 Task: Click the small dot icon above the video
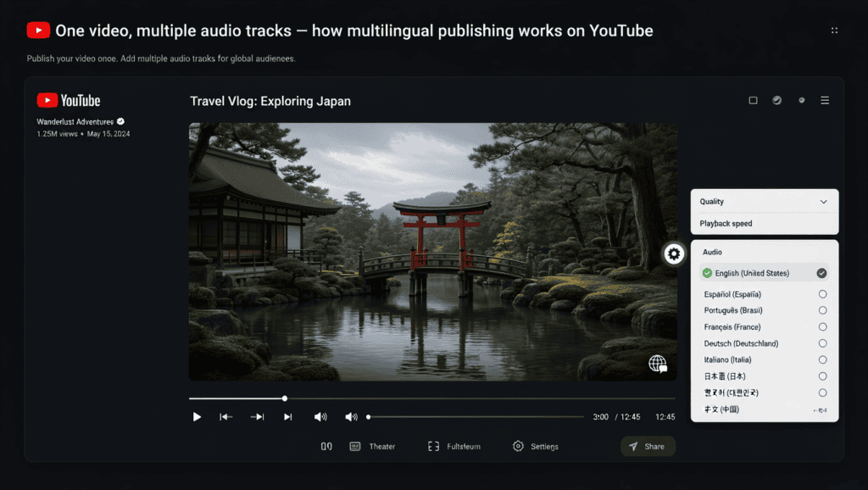click(x=802, y=100)
